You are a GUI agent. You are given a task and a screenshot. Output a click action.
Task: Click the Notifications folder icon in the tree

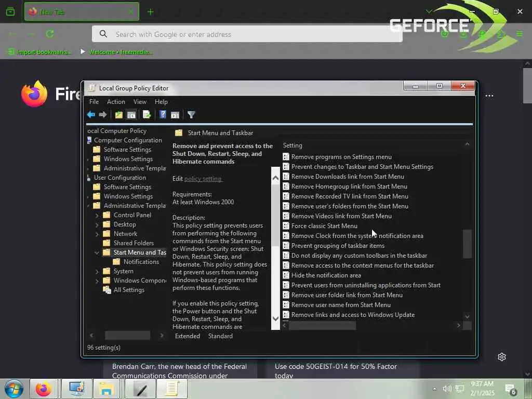click(116, 262)
